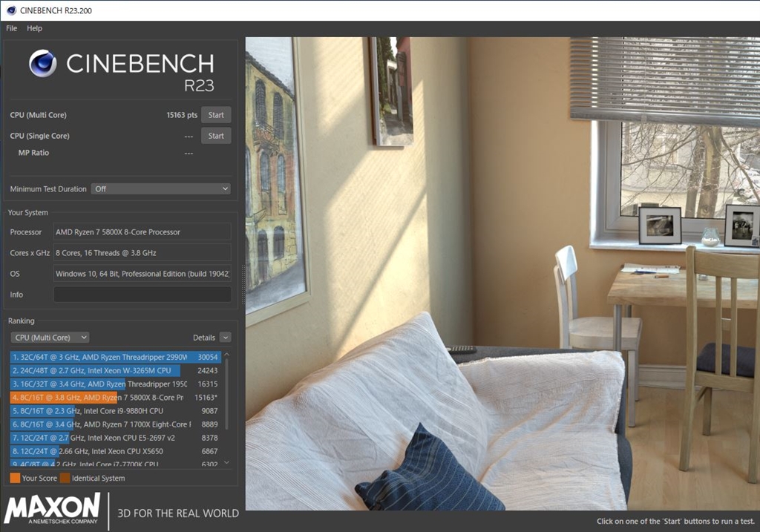Click the MAXON logo
760x532 pixels.
click(x=52, y=508)
